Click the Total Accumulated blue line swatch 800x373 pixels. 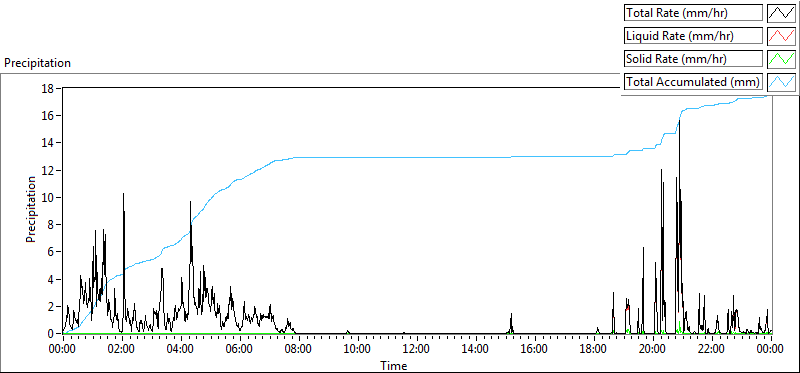tap(782, 81)
